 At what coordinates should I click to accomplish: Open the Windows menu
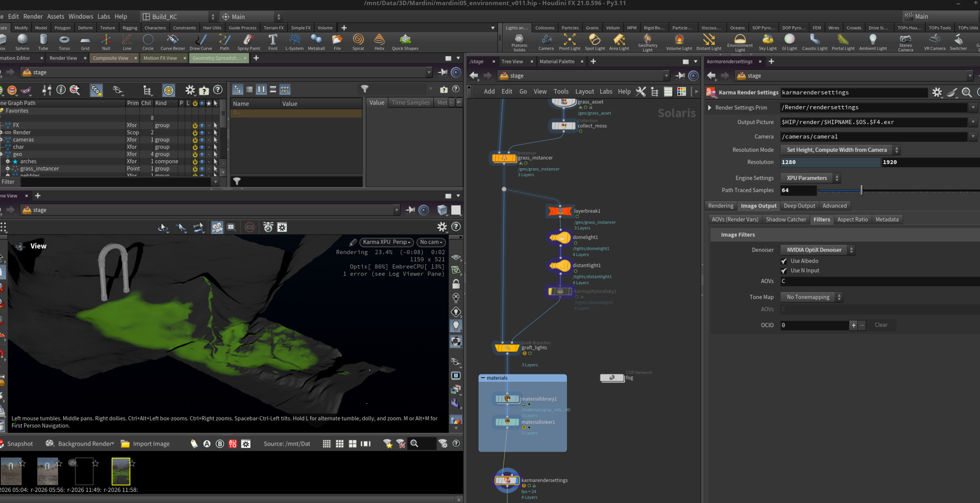click(81, 16)
